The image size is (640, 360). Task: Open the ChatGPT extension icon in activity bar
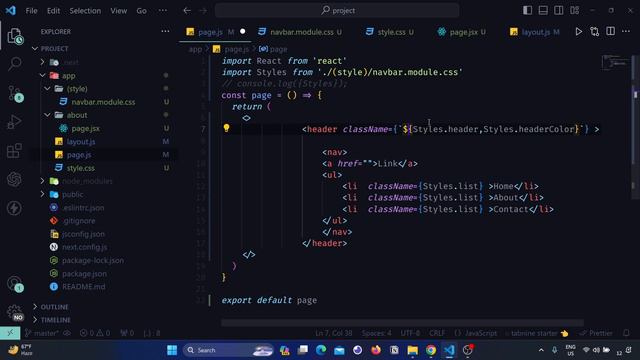14,179
